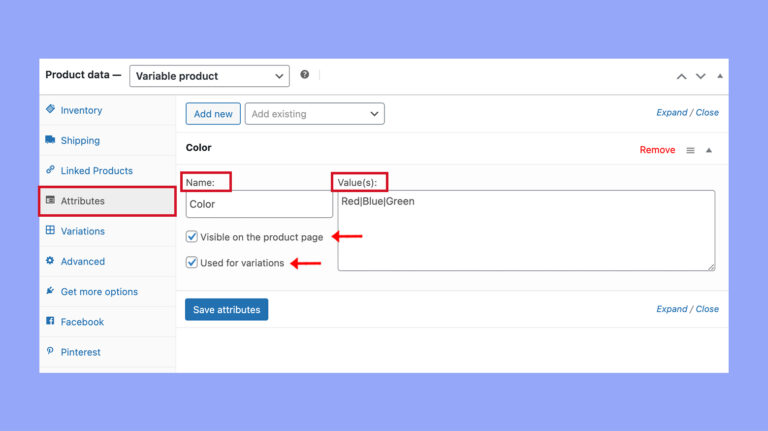The height and width of the screenshot is (431, 768).
Task: Click the Add new button
Action: click(x=213, y=114)
